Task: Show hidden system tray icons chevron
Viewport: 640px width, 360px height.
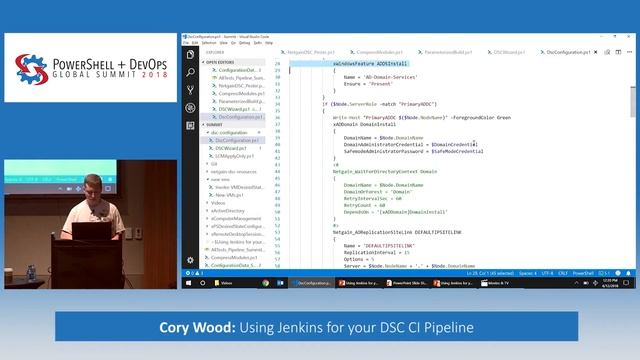Action: pos(576,283)
